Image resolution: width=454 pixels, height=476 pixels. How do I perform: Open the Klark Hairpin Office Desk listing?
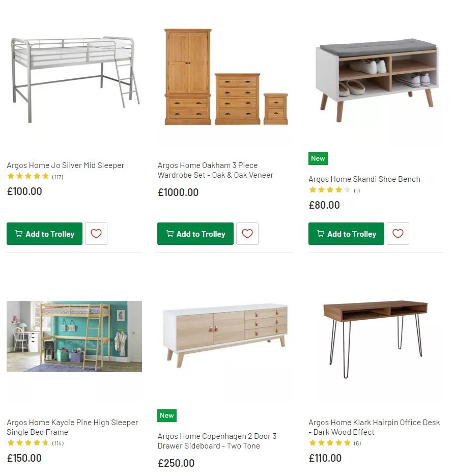[375, 427]
